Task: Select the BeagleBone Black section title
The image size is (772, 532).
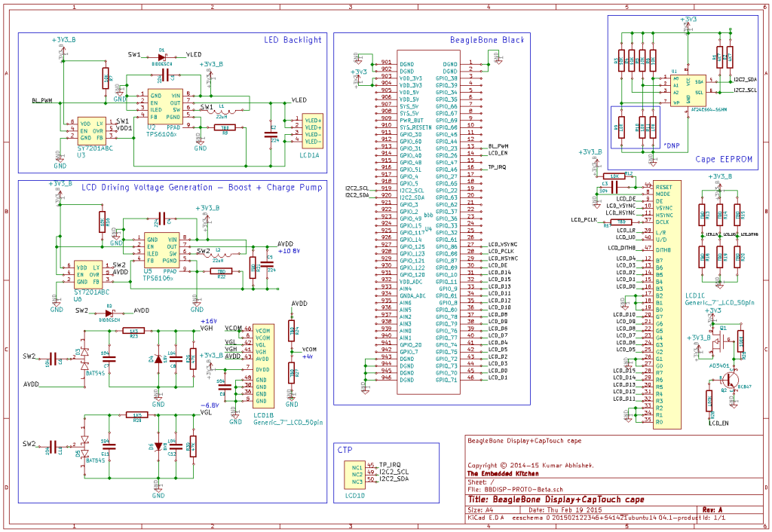Action: click(487, 40)
